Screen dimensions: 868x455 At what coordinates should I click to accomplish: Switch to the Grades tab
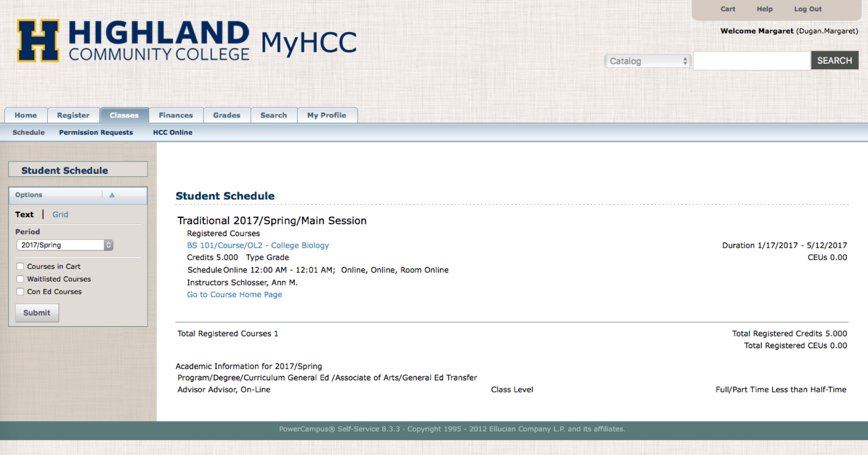(x=226, y=115)
